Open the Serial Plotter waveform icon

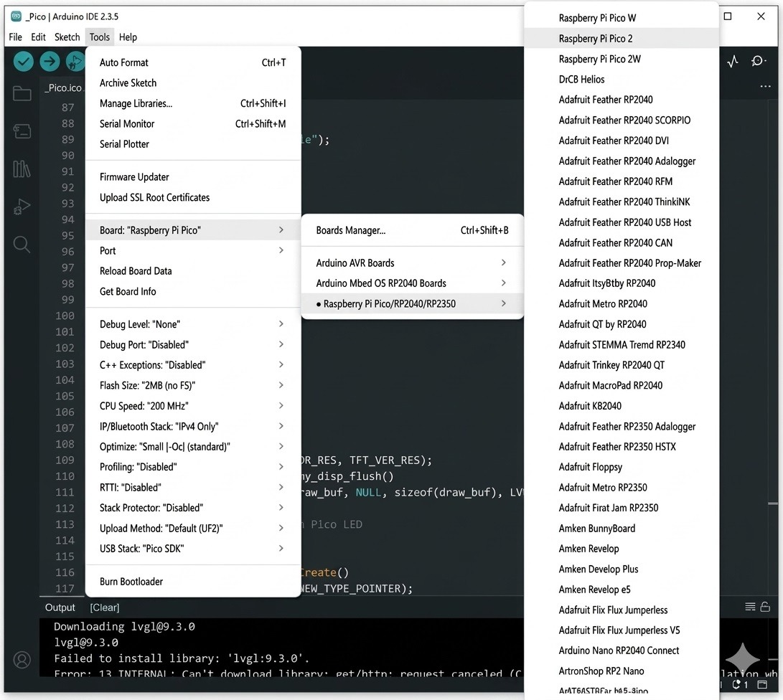pos(733,62)
